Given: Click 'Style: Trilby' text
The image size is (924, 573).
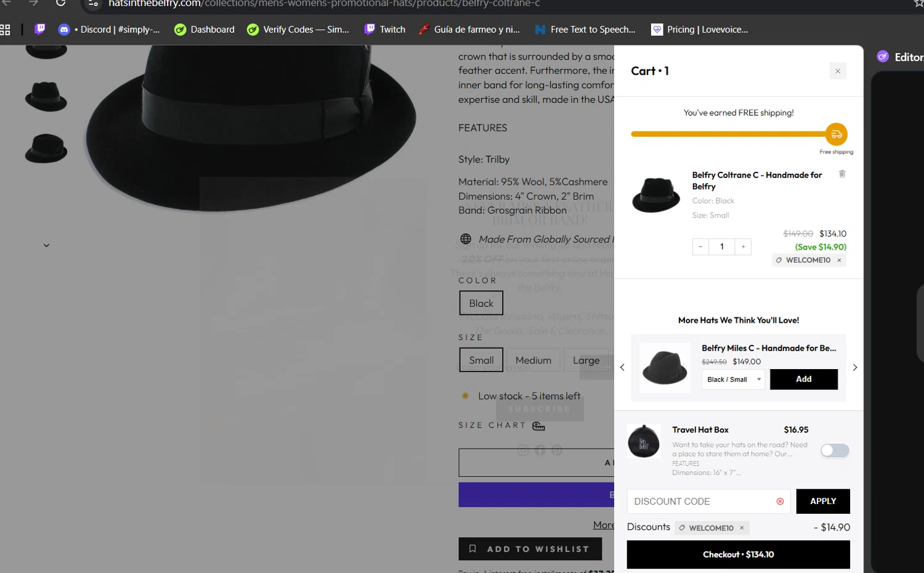Looking at the screenshot, I should tap(484, 160).
